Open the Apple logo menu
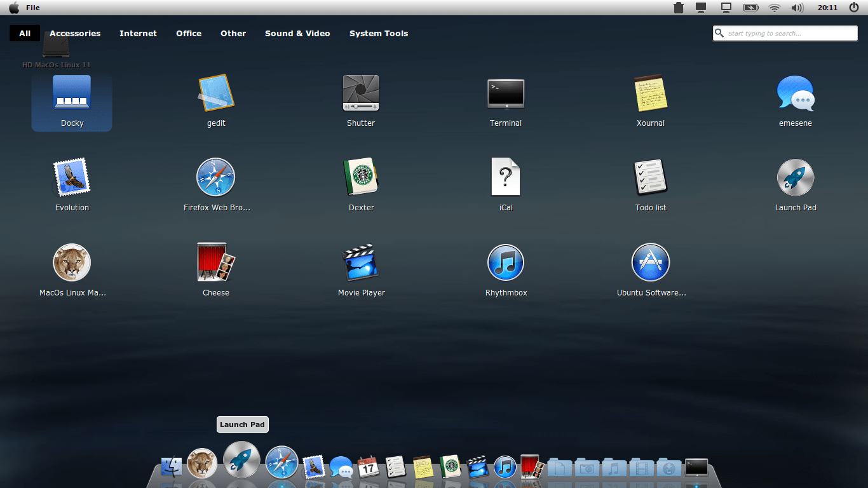The height and width of the screenshot is (488, 868). pos(14,8)
